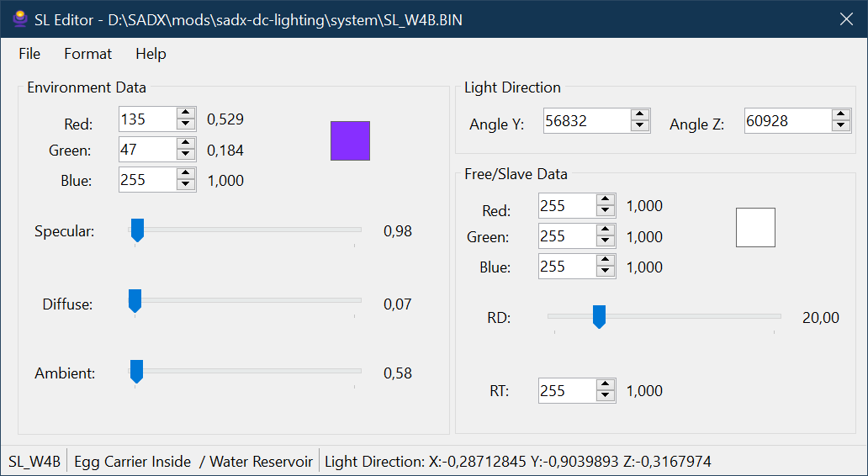This screenshot has width=868, height=476.
Task: Click the white Free/Slave color swatch
Action: pos(755,227)
